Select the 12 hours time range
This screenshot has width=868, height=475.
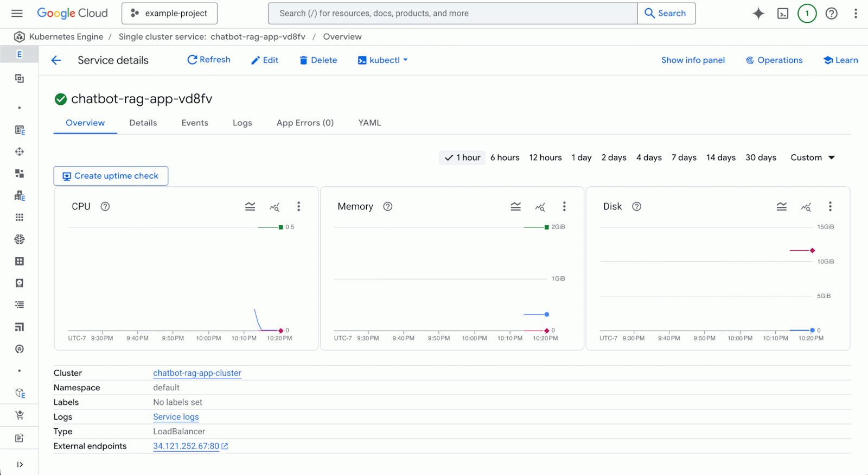pos(546,157)
